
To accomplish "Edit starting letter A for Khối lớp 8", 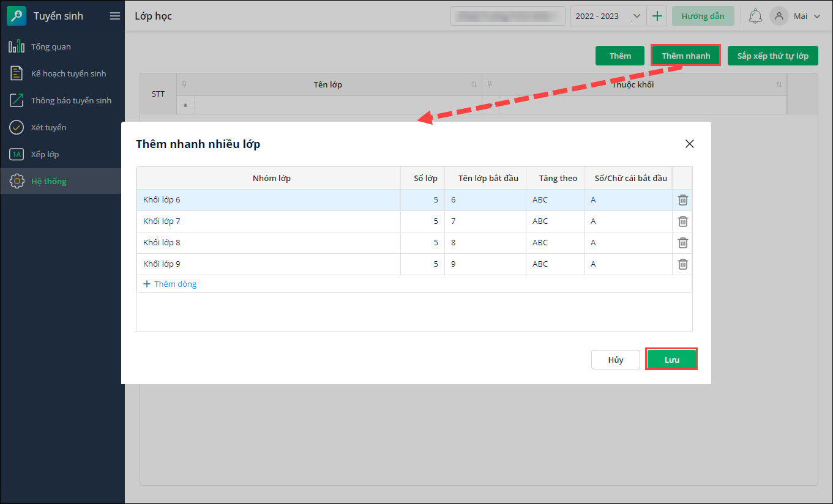I will point(628,243).
